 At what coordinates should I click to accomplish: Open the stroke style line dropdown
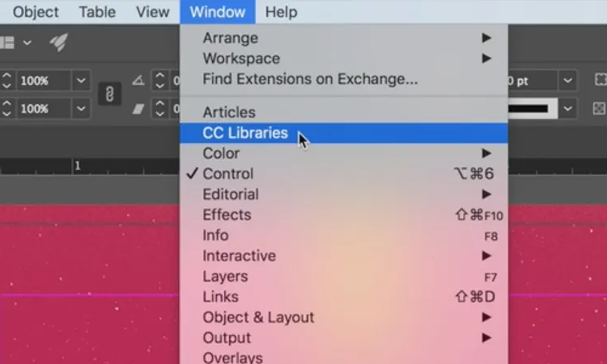click(567, 108)
